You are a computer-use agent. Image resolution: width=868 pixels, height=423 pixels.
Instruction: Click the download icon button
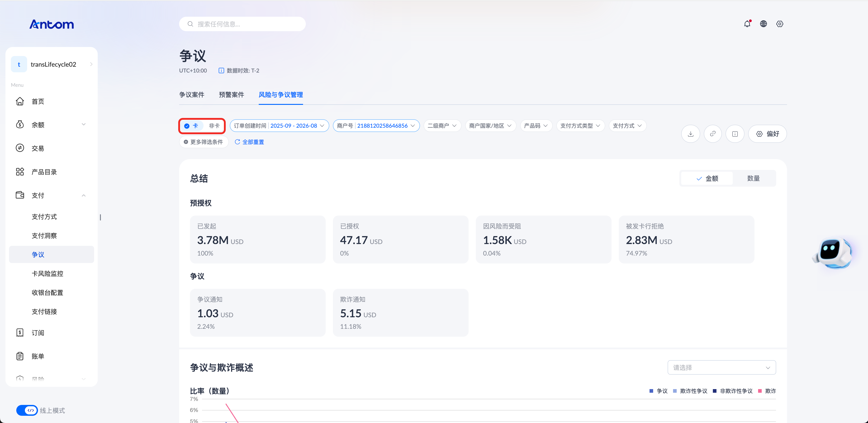(690, 134)
